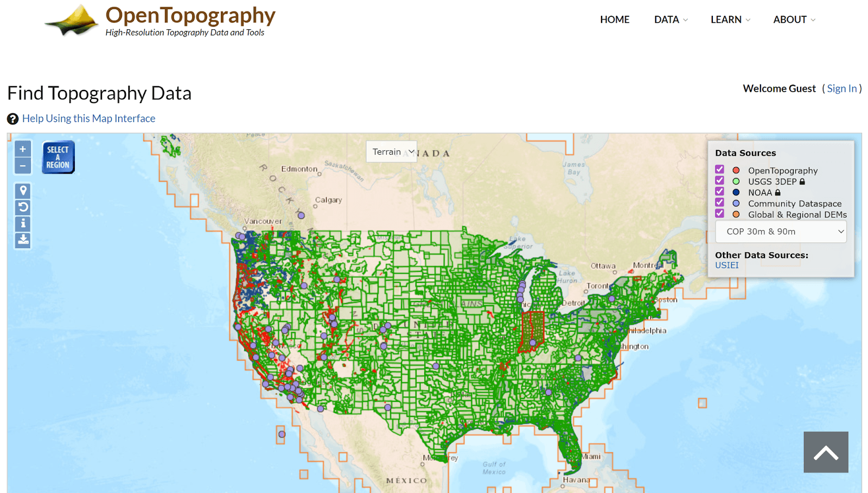The height and width of the screenshot is (493, 868).
Task: Expand the DATA menu
Action: (x=671, y=20)
